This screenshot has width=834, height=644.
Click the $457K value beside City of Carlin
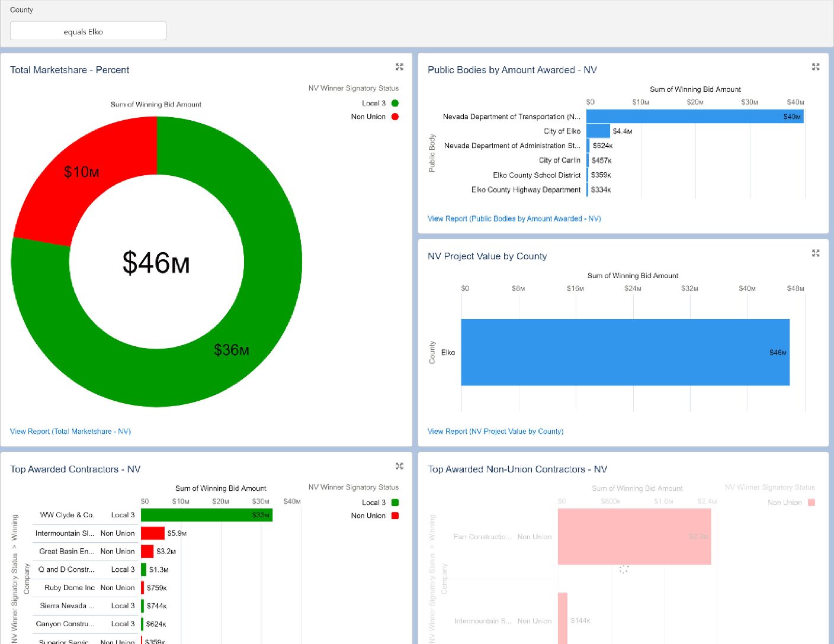[601, 160]
